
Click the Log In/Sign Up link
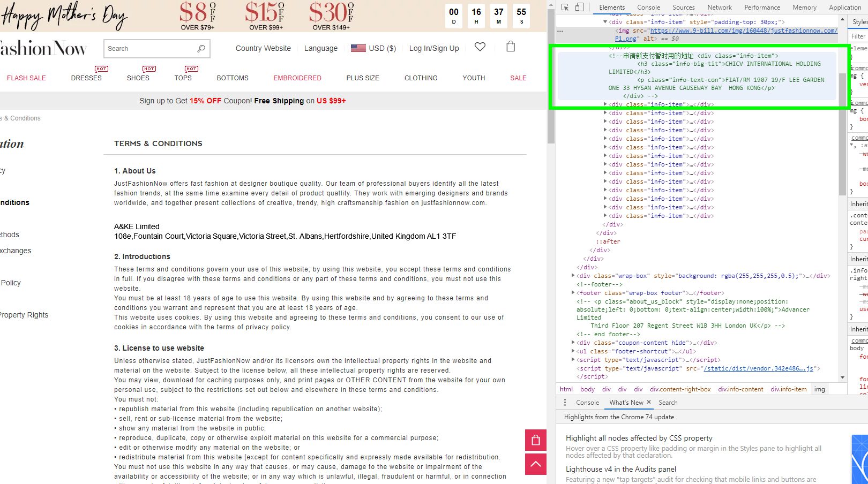coord(434,48)
